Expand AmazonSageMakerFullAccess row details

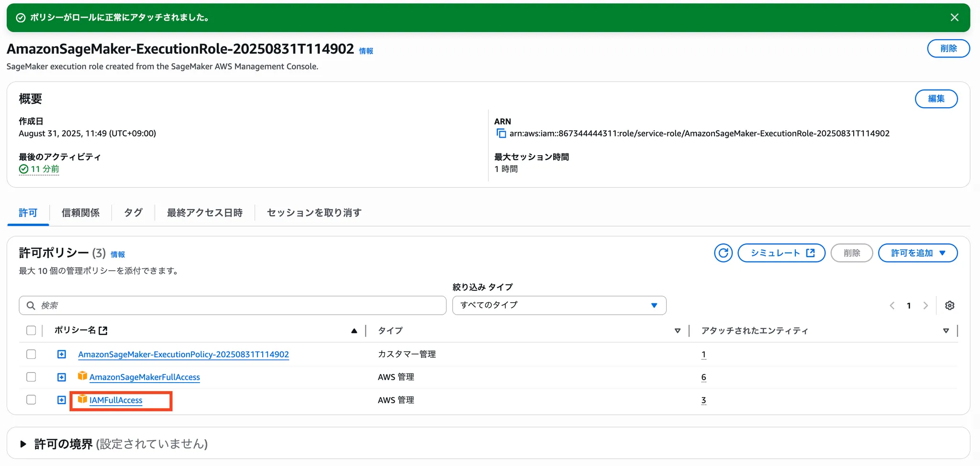point(61,377)
